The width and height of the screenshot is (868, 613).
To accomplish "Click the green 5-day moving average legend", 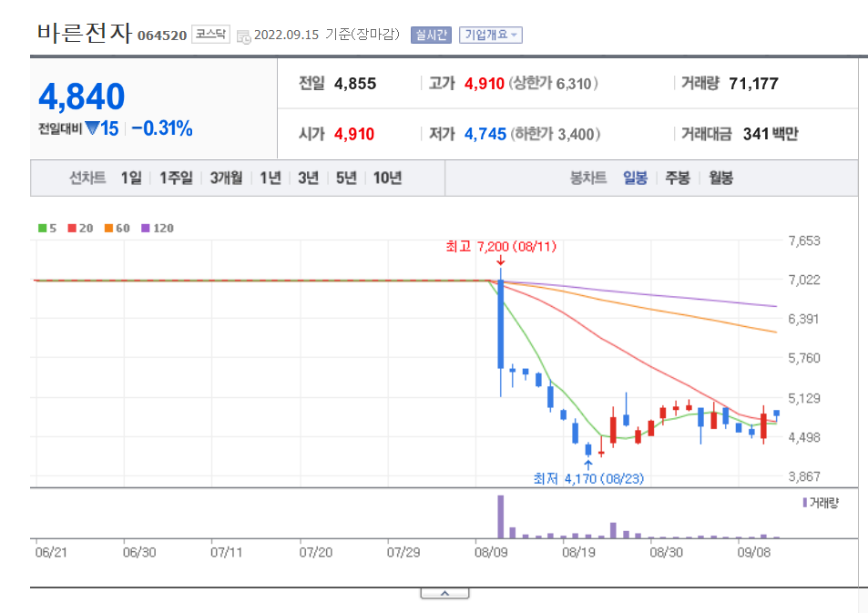I will (x=47, y=228).
